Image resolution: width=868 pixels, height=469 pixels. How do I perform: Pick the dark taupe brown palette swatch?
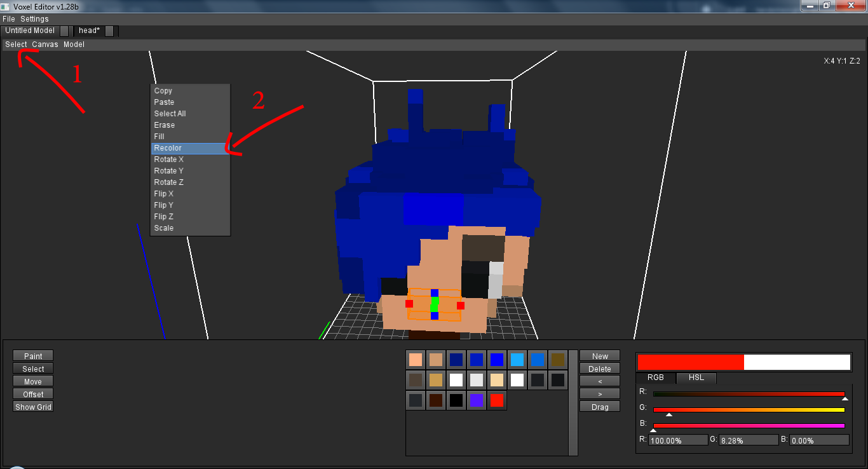point(416,380)
